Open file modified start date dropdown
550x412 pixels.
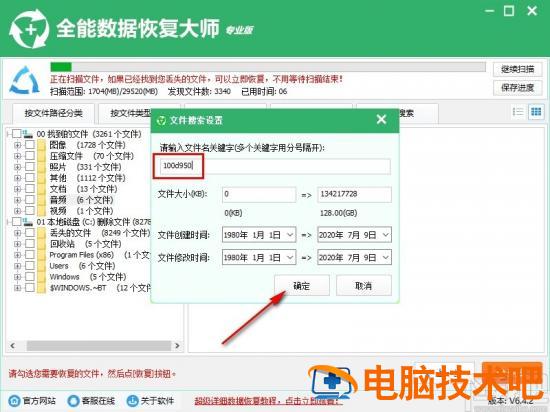point(290,258)
